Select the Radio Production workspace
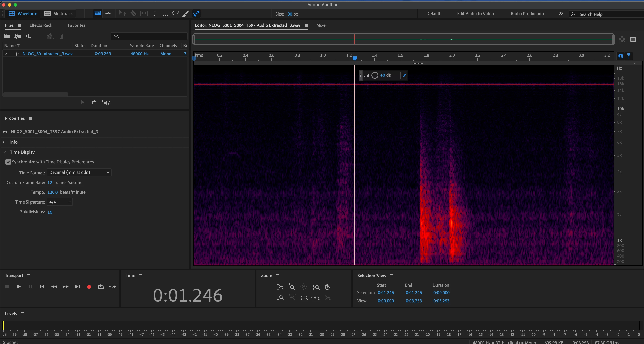Image resolution: width=644 pixels, height=344 pixels. click(x=527, y=13)
